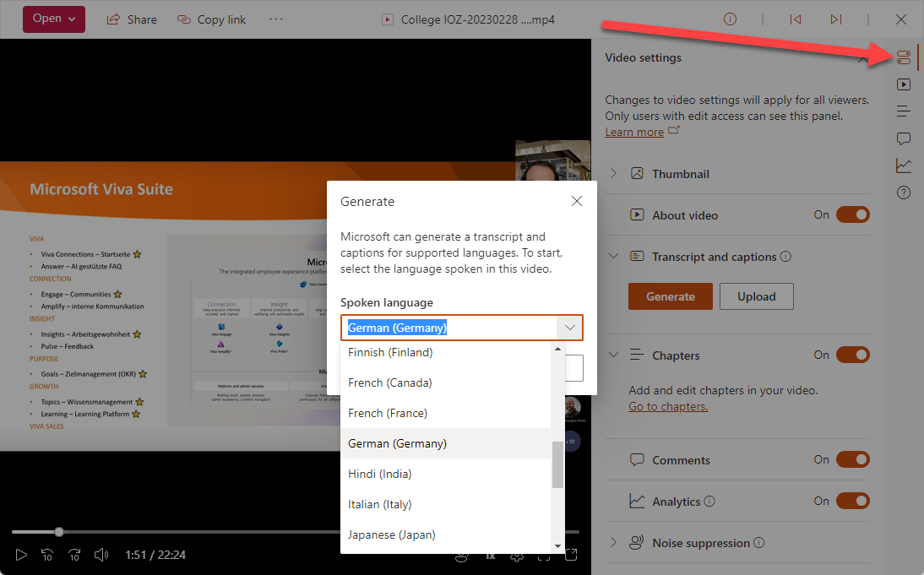Click language list scrollbar thumb
Image resolution: width=924 pixels, height=575 pixels.
pos(557,465)
